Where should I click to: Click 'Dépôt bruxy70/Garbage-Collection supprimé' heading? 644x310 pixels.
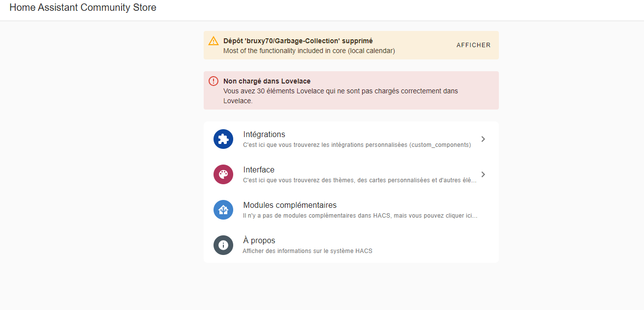pyautogui.click(x=298, y=41)
